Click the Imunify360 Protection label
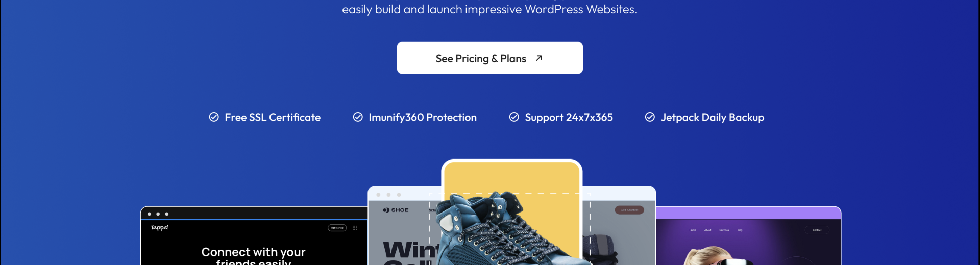This screenshot has width=980, height=265. 423,118
